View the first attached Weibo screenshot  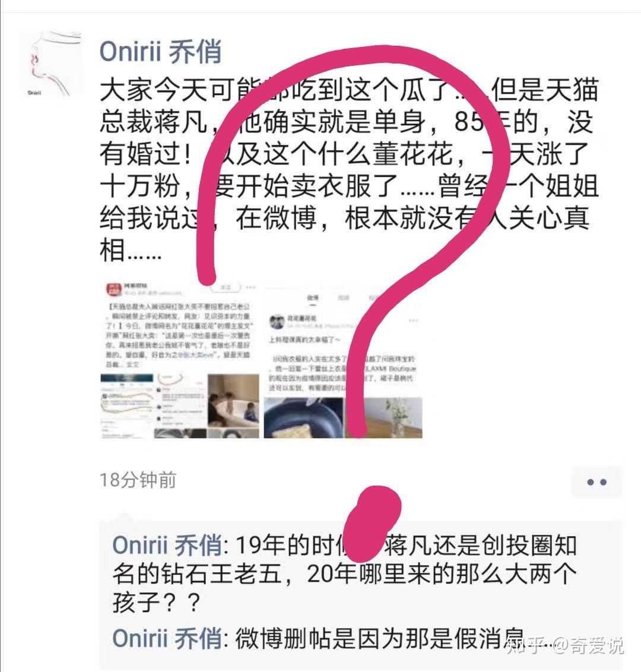click(x=179, y=360)
